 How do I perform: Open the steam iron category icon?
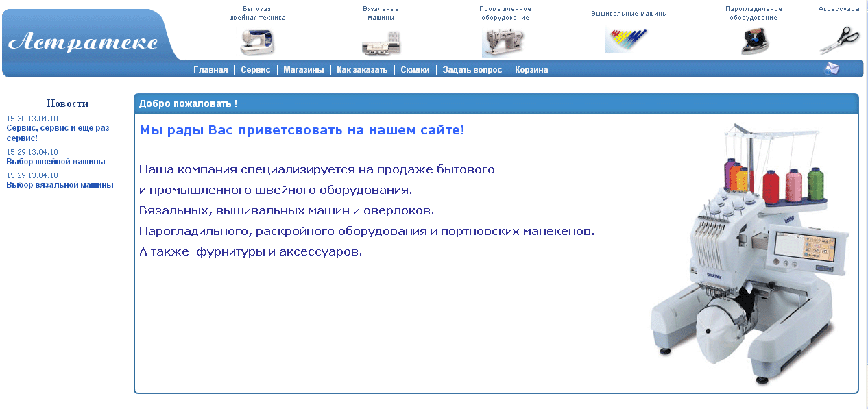pos(754,41)
